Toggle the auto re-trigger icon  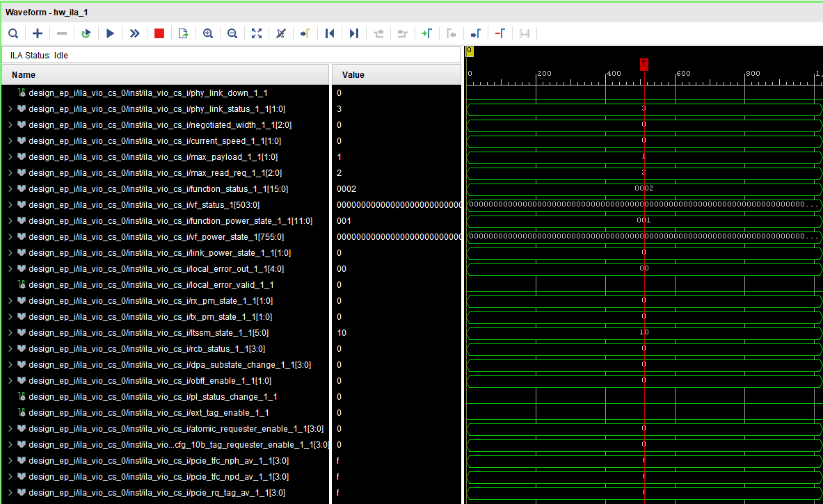point(86,33)
